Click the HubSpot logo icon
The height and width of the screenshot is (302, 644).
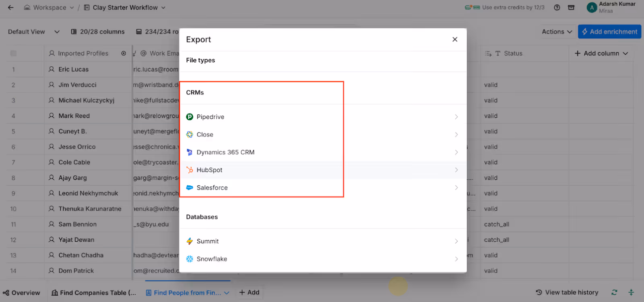pos(190,170)
